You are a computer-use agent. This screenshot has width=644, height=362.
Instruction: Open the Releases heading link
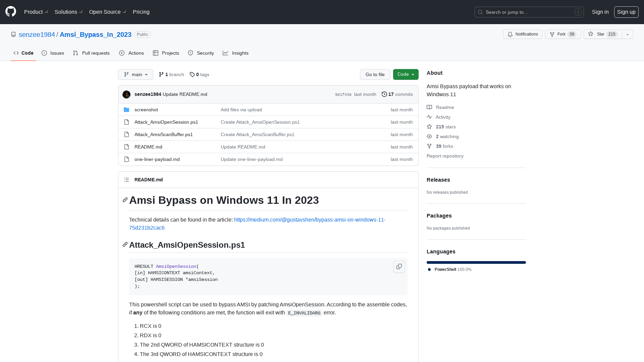click(x=438, y=180)
